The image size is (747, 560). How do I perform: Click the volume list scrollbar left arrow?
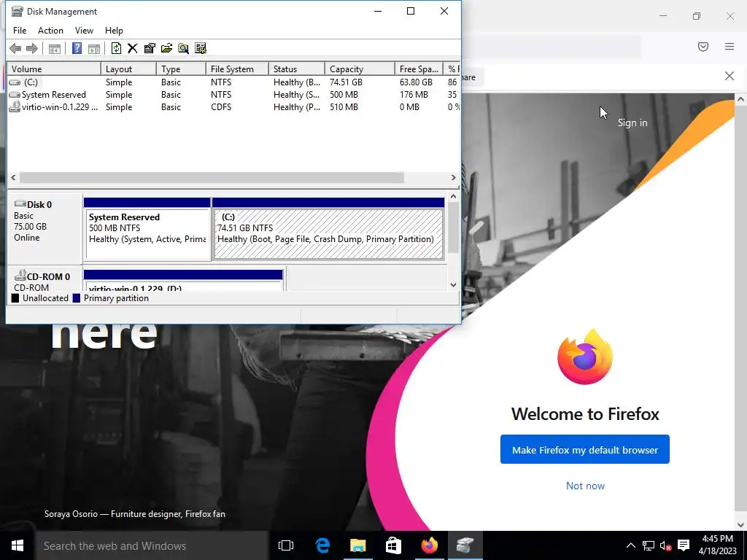(13, 178)
